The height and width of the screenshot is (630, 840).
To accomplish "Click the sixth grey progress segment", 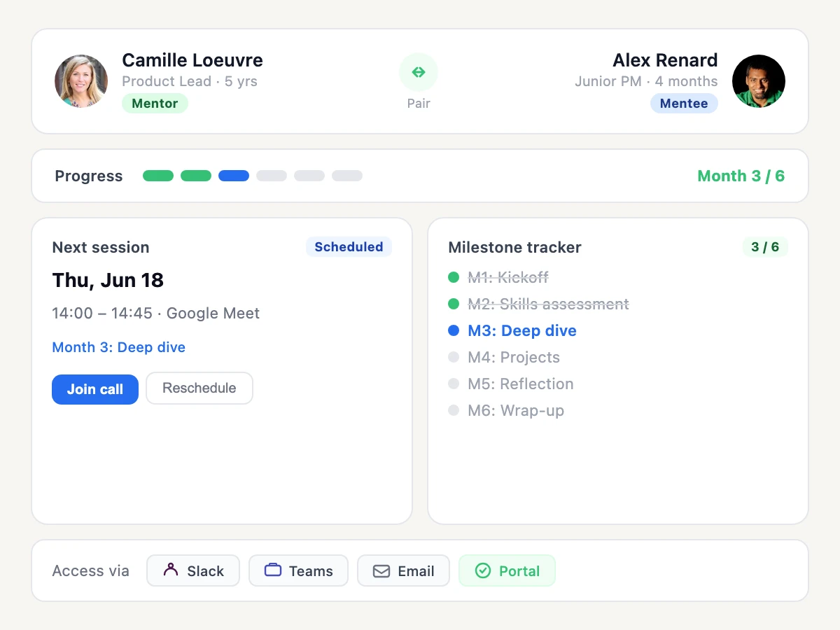I will (x=347, y=176).
